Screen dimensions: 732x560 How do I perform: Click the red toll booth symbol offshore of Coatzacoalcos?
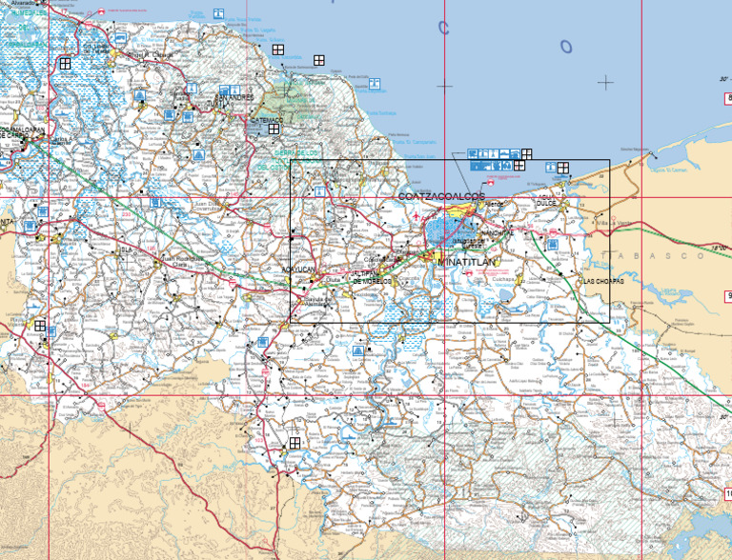point(490,184)
